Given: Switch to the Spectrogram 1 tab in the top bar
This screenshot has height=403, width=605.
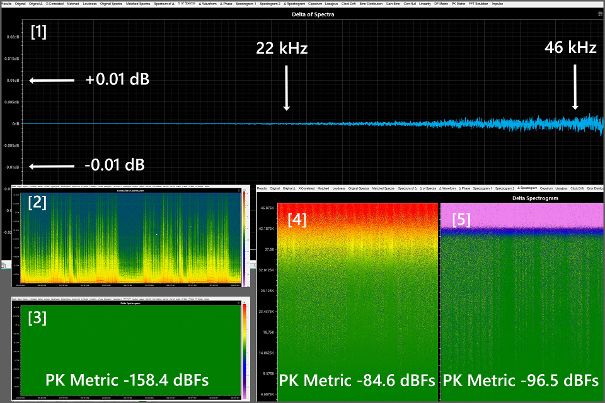Looking at the screenshot, I should (246, 3).
